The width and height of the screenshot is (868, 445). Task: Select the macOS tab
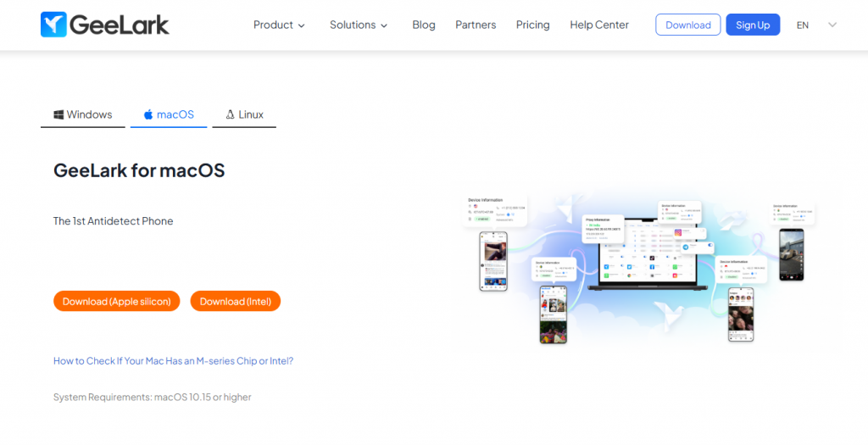169,114
